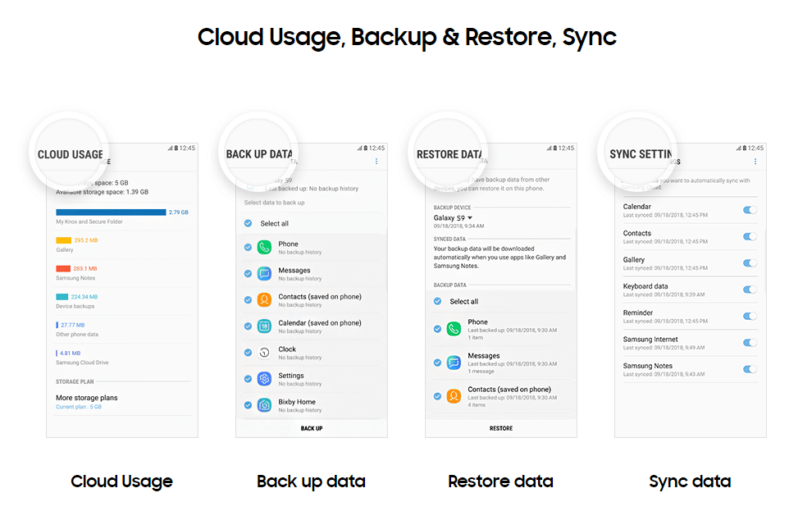Tap the orange Contacts icon in Restore data
This screenshot has width=812, height=511.
pyautogui.click(x=454, y=397)
